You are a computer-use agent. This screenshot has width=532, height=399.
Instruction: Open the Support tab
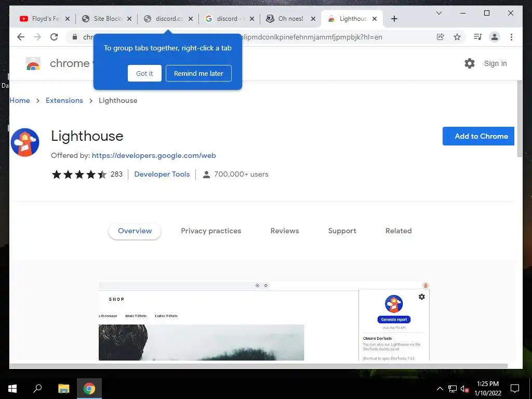[342, 231]
